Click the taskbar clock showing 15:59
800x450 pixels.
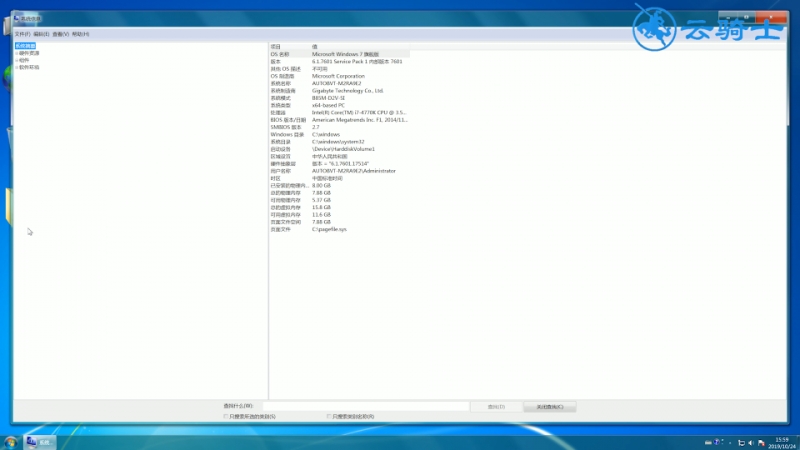click(782, 443)
